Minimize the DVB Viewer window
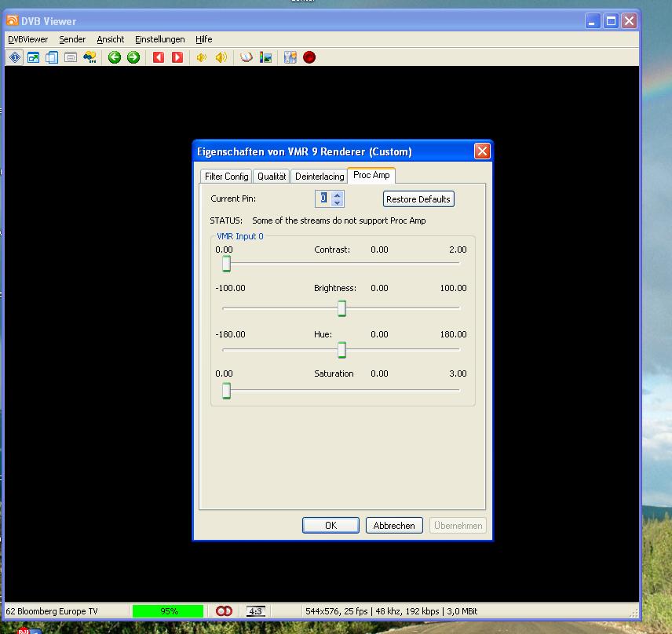672x634 pixels. [x=592, y=21]
